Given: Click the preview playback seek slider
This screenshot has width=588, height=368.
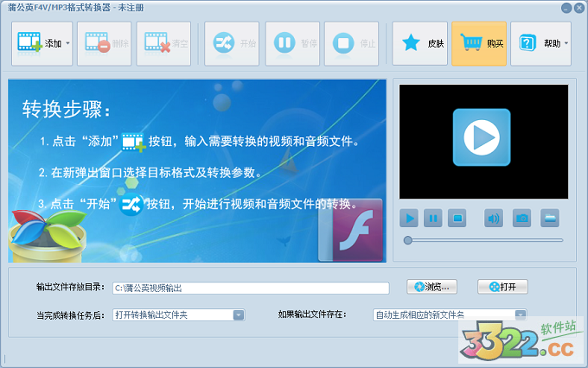Looking at the screenshot, I should coord(483,240).
